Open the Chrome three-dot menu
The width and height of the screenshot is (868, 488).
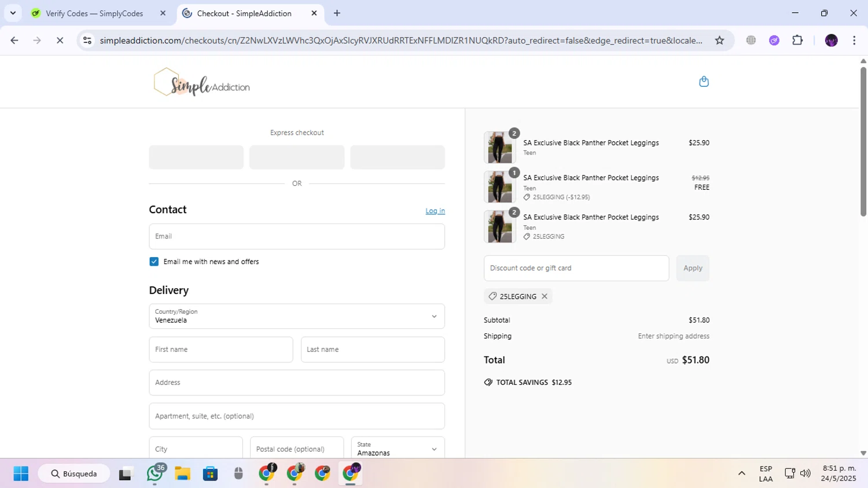click(854, 41)
